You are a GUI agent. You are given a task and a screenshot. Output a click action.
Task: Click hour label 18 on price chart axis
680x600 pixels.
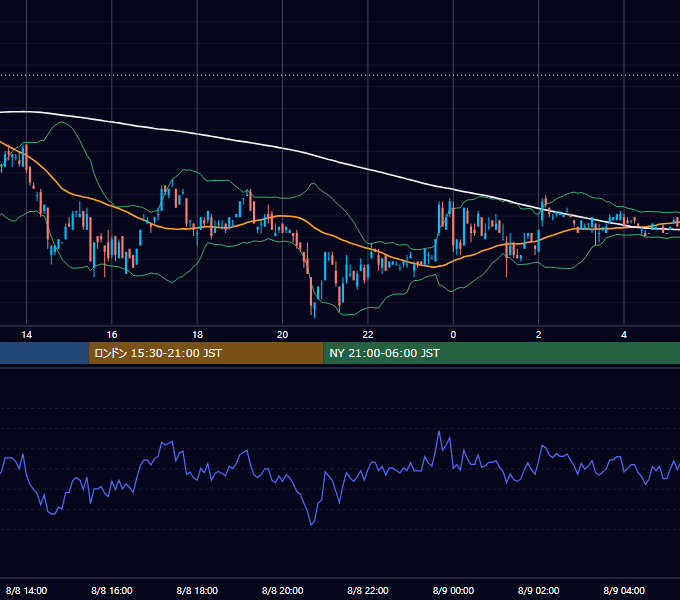coord(197,334)
